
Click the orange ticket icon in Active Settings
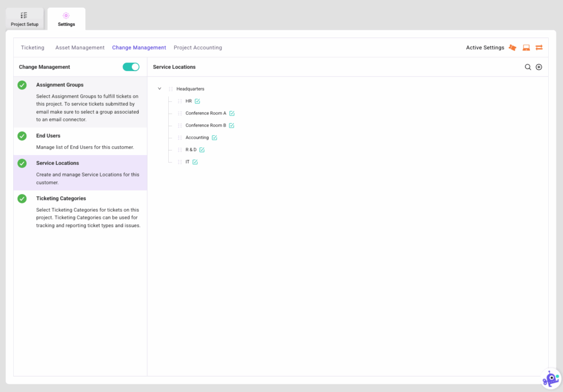(x=512, y=48)
